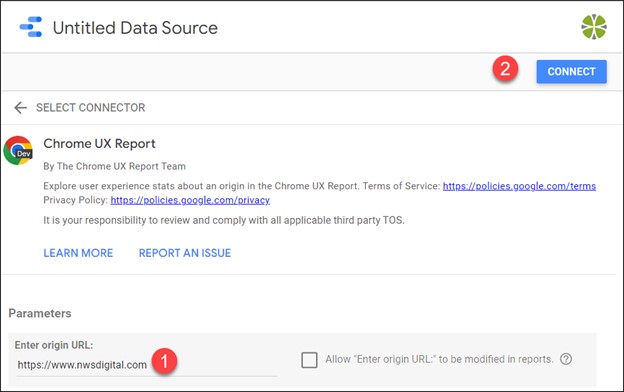Image resolution: width=624 pixels, height=392 pixels.
Task: Click the Parameters section heading
Action: tap(40, 313)
